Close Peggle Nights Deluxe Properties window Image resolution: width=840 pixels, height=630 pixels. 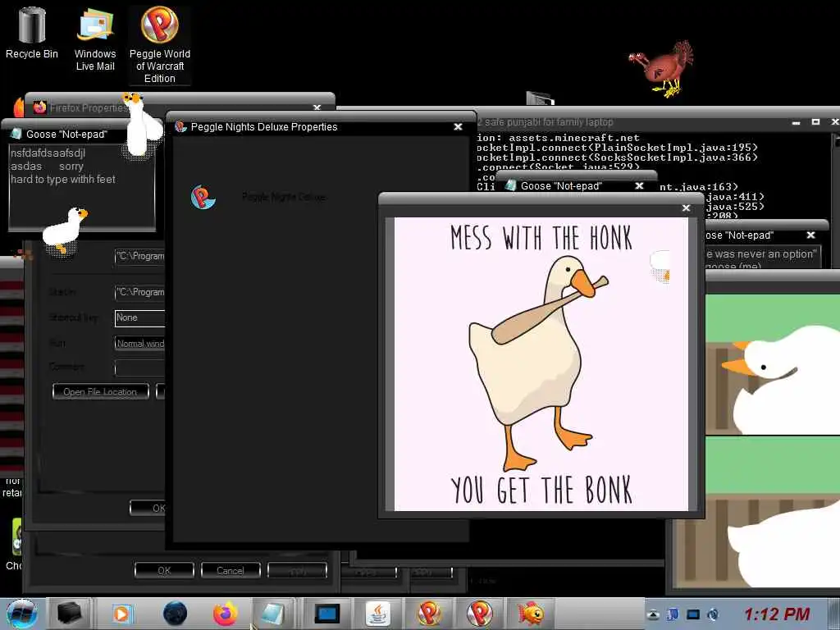[458, 127]
